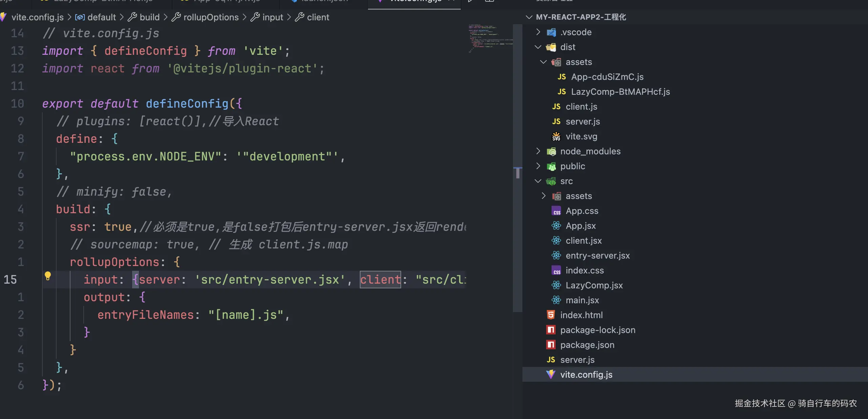Collapse the src folder chevron
Viewport: 868px width, 419px height.
point(538,181)
